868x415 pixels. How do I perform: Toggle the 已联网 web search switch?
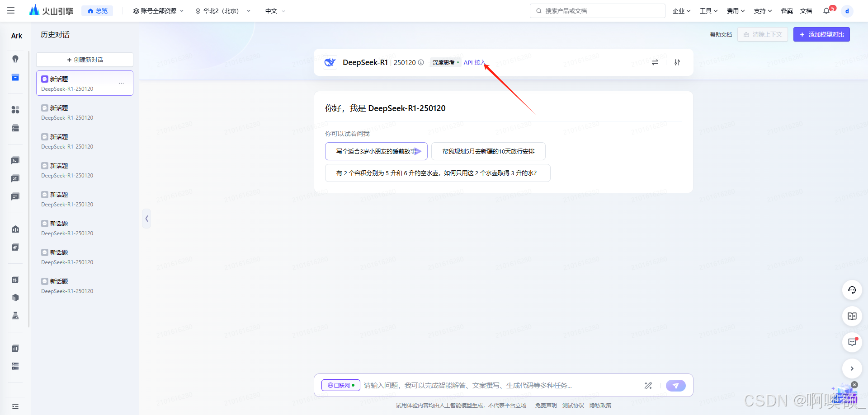[x=341, y=385]
